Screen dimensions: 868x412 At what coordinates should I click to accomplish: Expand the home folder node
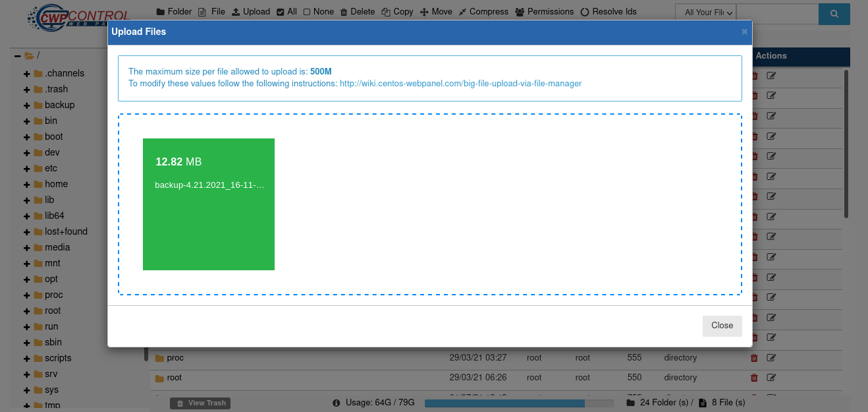click(27, 185)
